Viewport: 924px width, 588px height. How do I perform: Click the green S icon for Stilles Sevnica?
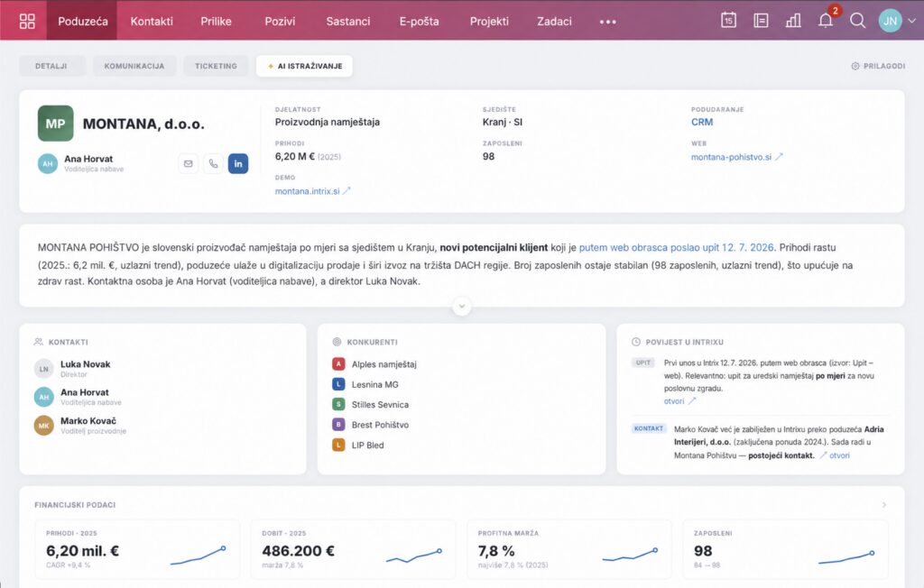tap(338, 404)
